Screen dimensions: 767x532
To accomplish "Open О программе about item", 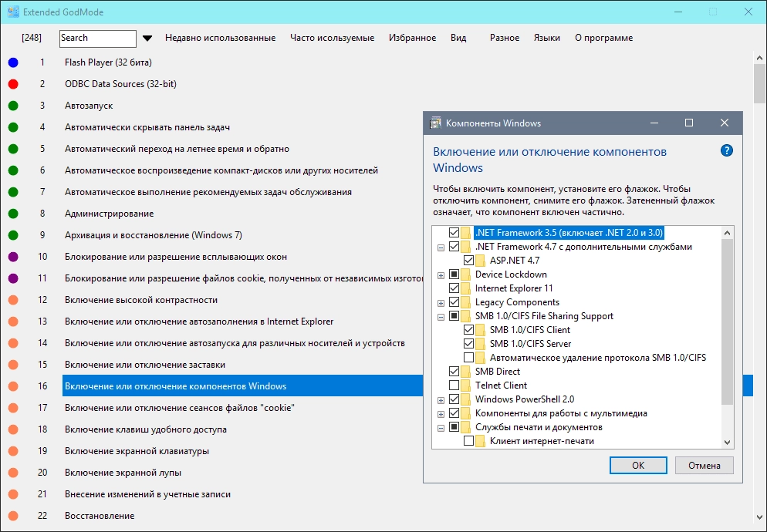I will [603, 38].
